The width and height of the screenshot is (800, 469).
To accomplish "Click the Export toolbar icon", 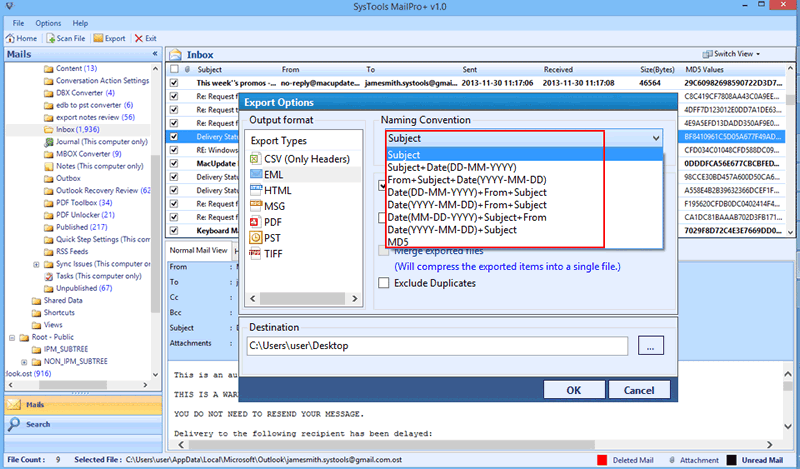I will pyautogui.click(x=98, y=38).
